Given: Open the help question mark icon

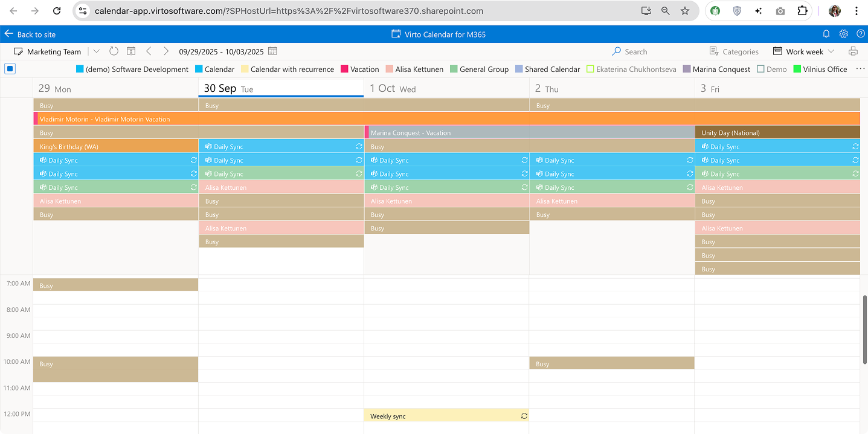Looking at the screenshot, I should [x=860, y=34].
